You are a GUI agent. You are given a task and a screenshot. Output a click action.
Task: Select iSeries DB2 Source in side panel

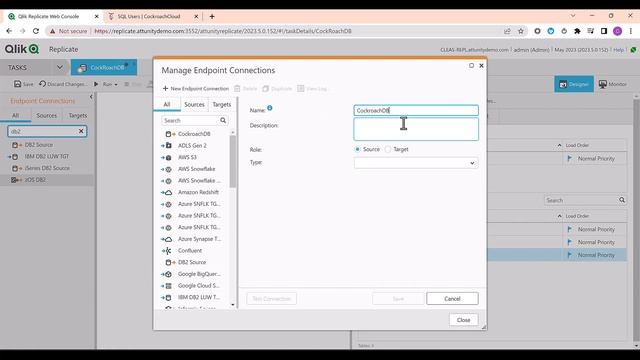47,168
